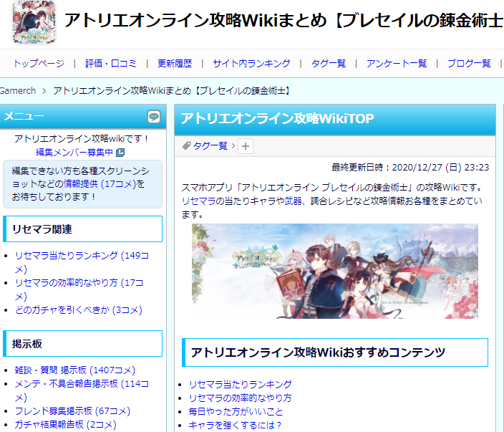The image size is (504, 432).
Task: Open 雑談・質問 掲示板 (1407コメ) link
Action: 74,370
